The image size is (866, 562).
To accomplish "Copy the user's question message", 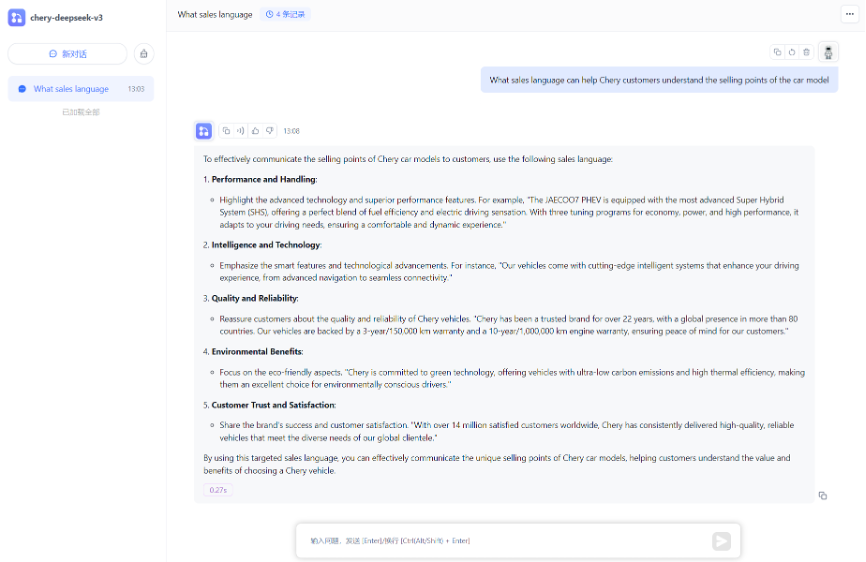I will pyautogui.click(x=777, y=52).
